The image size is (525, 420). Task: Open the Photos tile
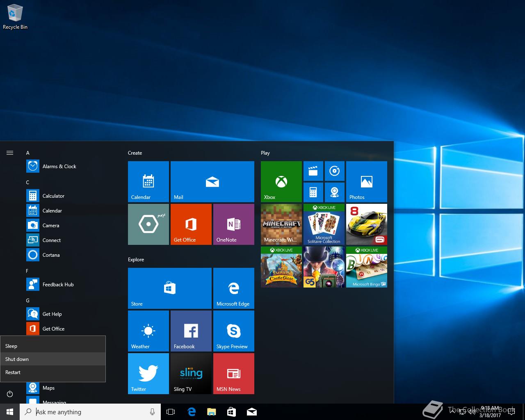[367, 182]
